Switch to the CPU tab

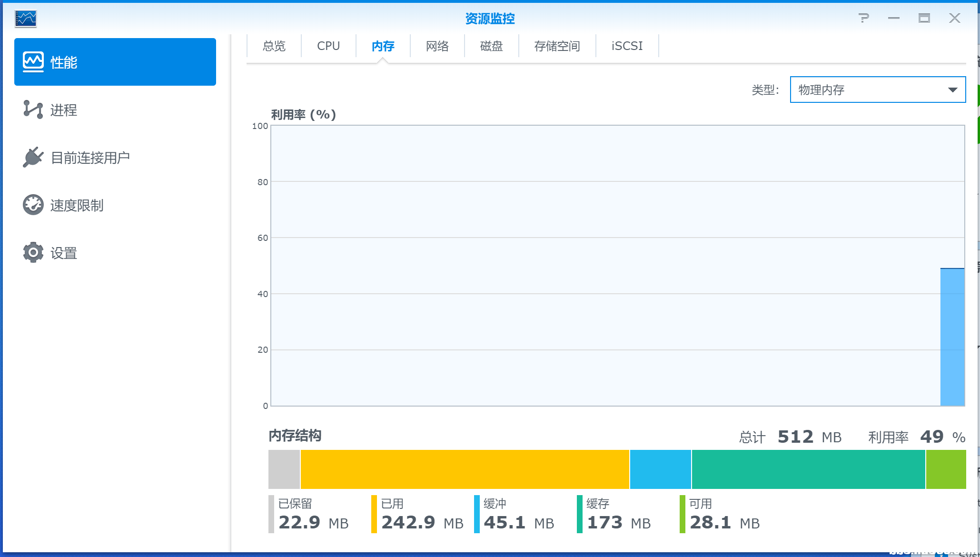(x=328, y=46)
